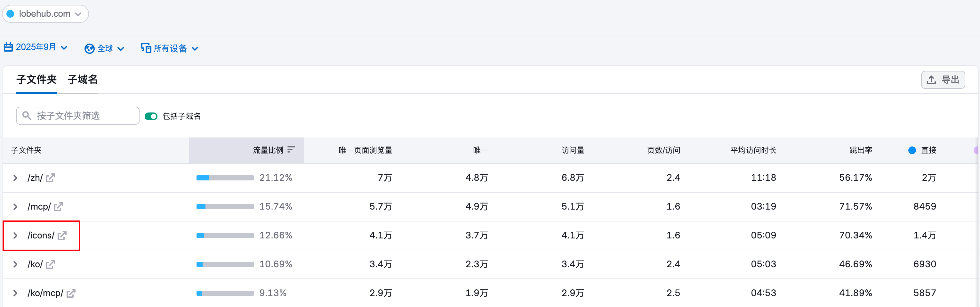Open the lobehub.com domain dropdown
Viewport: 980px width, 307px height.
pos(45,14)
